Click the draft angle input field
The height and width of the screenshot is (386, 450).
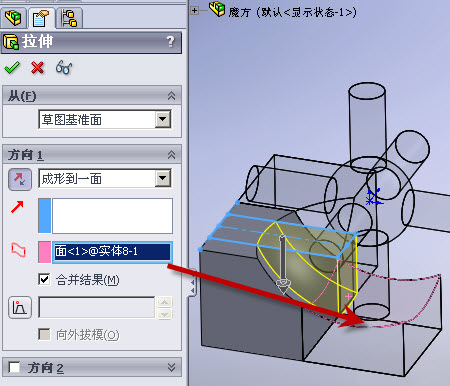[97, 307]
